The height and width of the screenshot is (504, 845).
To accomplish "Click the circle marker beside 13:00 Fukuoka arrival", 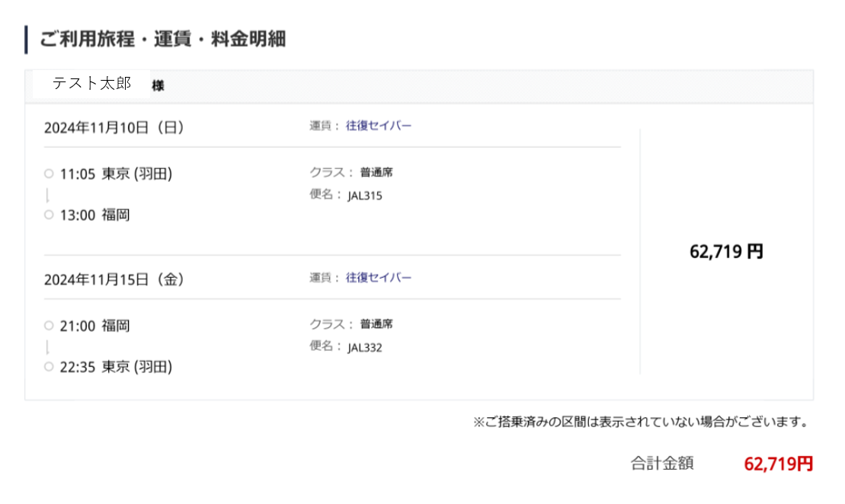I will click(x=49, y=215).
